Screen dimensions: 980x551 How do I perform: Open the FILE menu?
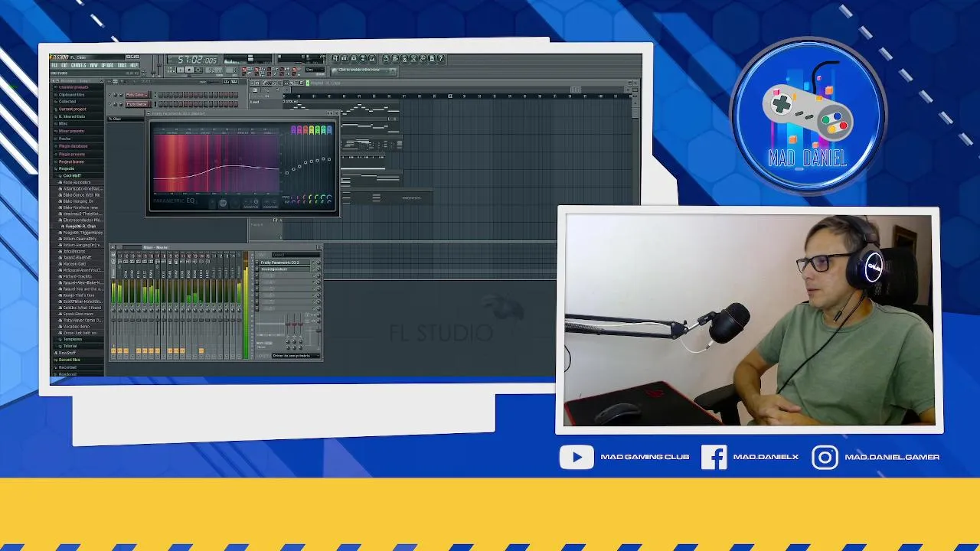coord(54,65)
